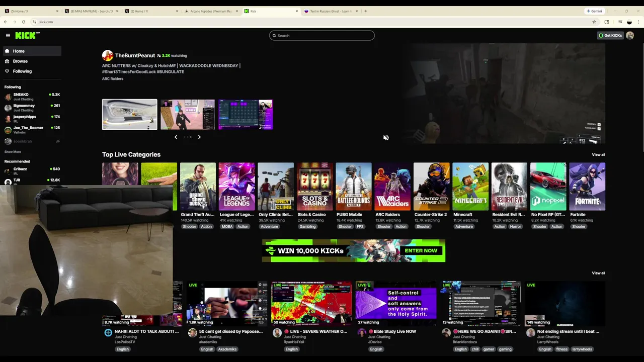Viewport: 644px width, 362px height.
Task: Click the fitness tag under LarryWheels
Action: 562,349
